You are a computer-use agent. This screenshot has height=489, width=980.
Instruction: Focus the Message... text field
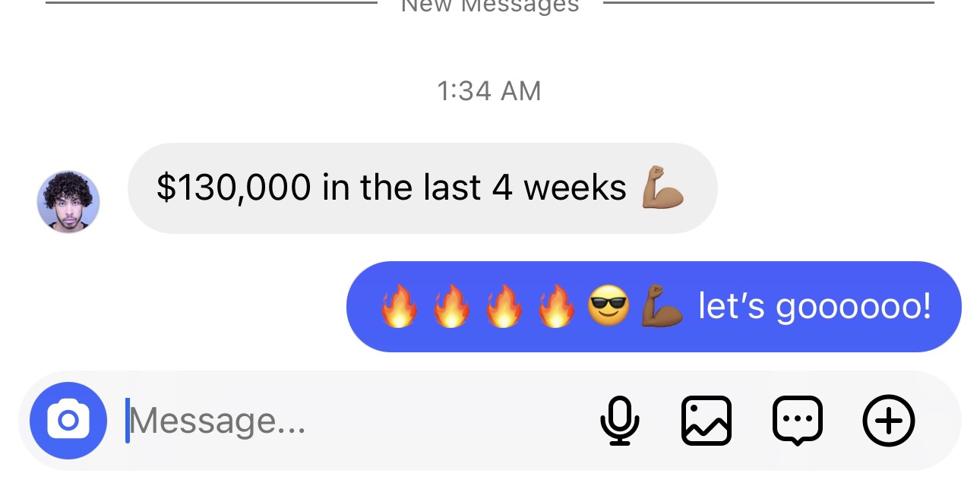357,421
